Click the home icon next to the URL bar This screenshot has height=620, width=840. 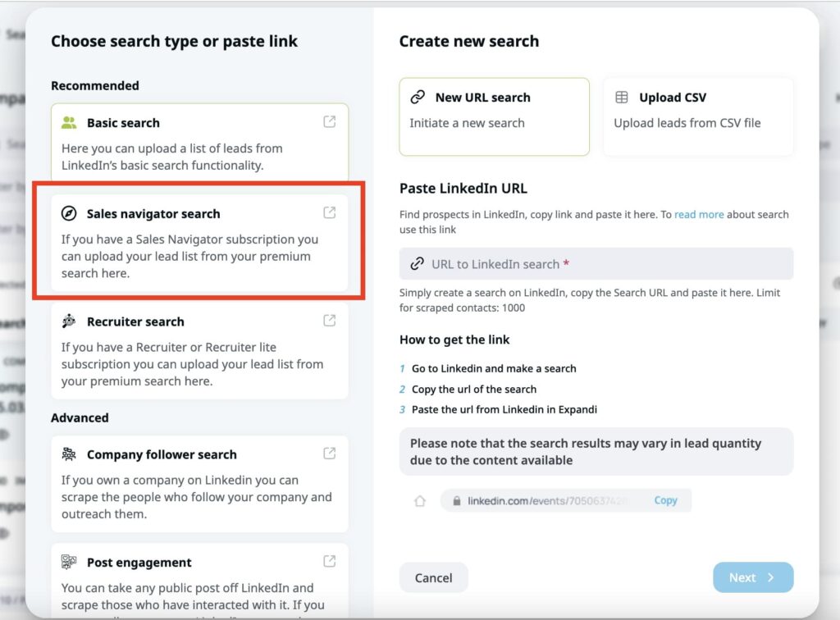[x=419, y=500]
